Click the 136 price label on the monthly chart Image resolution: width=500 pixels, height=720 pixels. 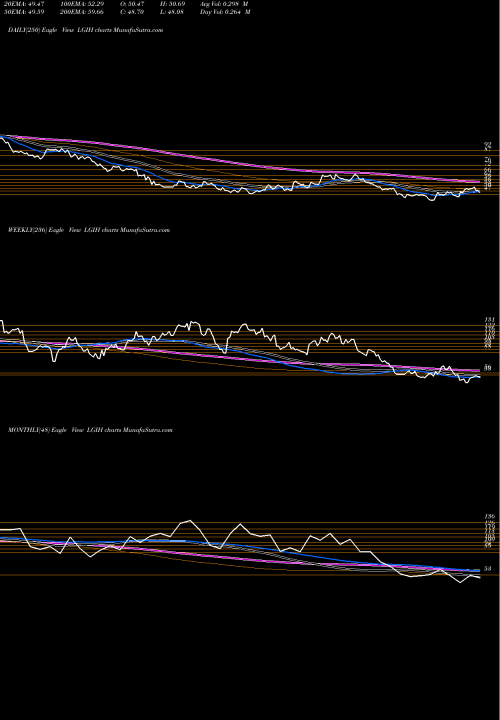click(x=489, y=517)
